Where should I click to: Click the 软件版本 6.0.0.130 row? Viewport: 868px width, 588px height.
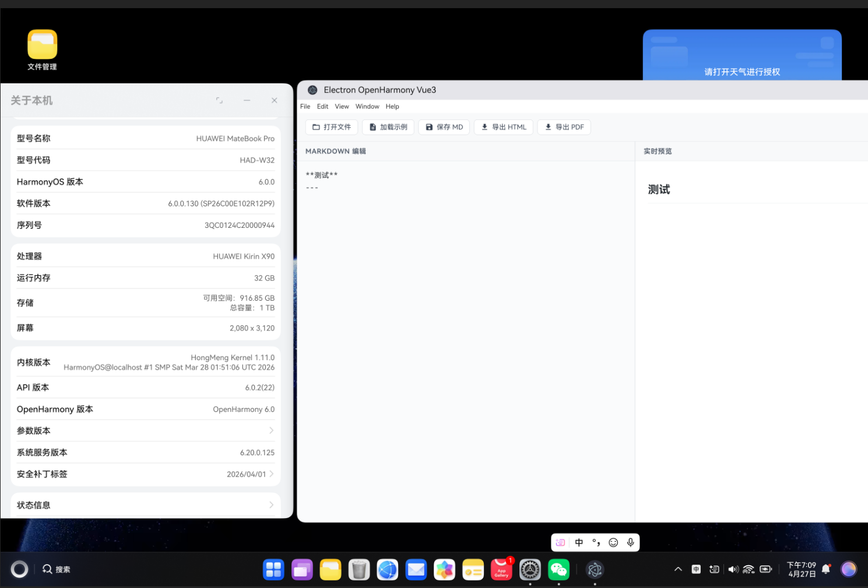click(x=145, y=203)
